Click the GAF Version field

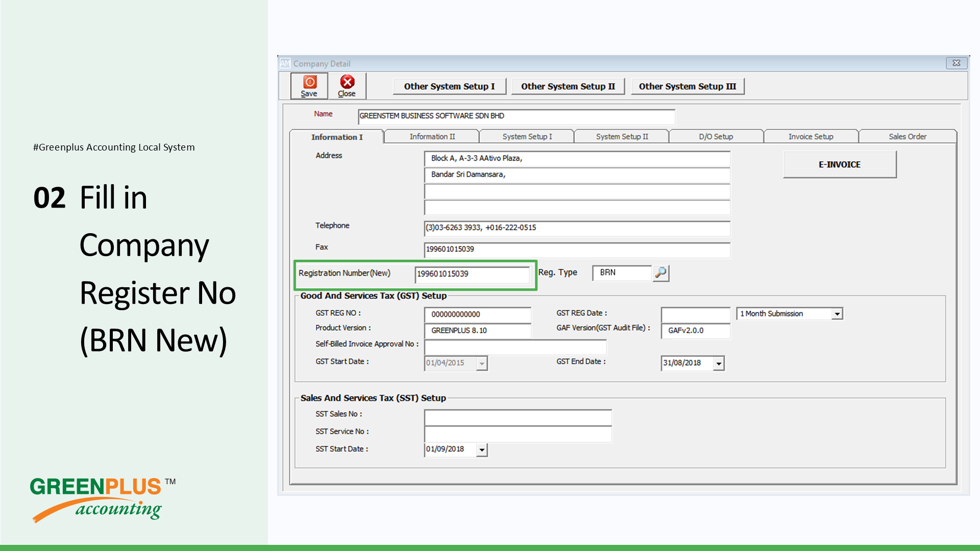(696, 331)
